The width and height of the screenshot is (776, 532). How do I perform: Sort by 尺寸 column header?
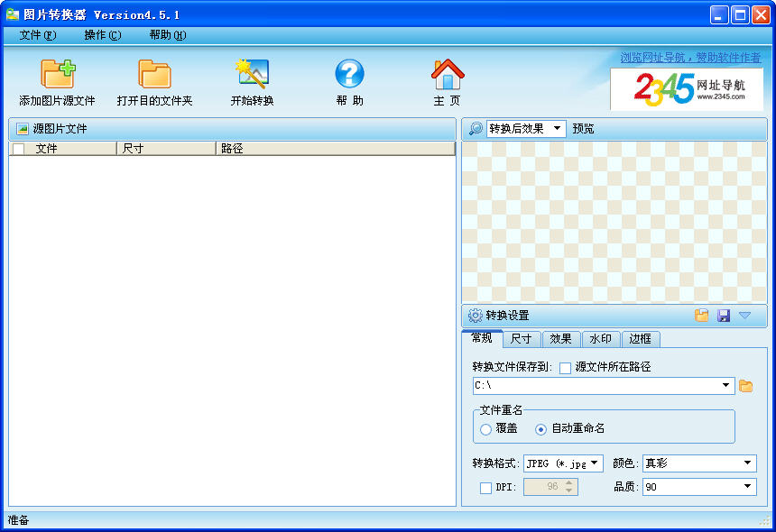pyautogui.click(x=166, y=148)
